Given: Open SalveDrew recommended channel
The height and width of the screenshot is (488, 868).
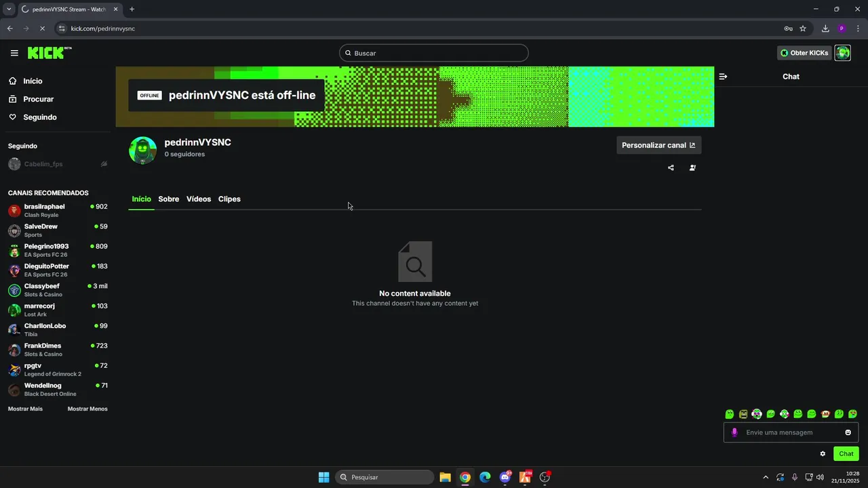Looking at the screenshot, I should click(x=58, y=230).
